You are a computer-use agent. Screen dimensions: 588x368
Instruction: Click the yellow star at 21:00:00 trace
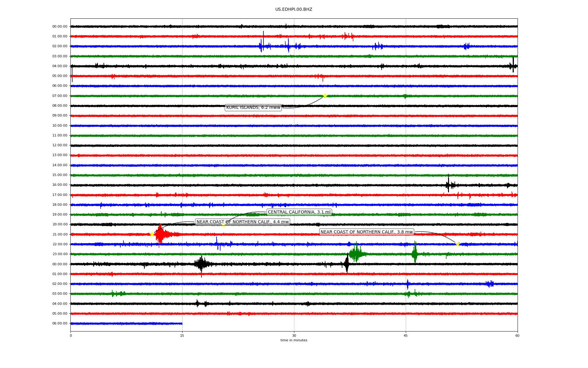152,234
